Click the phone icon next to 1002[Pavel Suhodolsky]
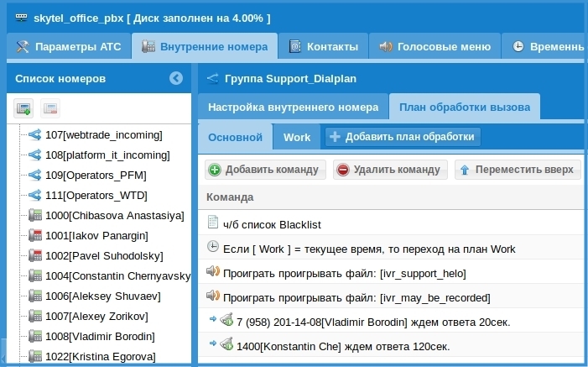 (35, 255)
